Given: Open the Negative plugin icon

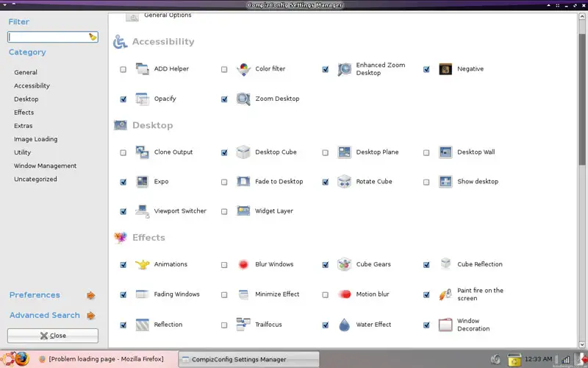Looking at the screenshot, I should pos(445,69).
